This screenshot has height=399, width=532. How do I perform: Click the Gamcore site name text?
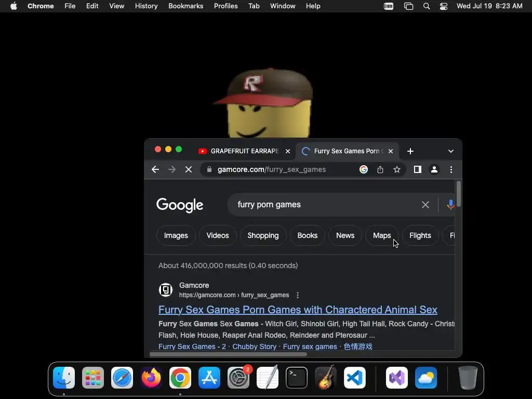pyautogui.click(x=194, y=285)
